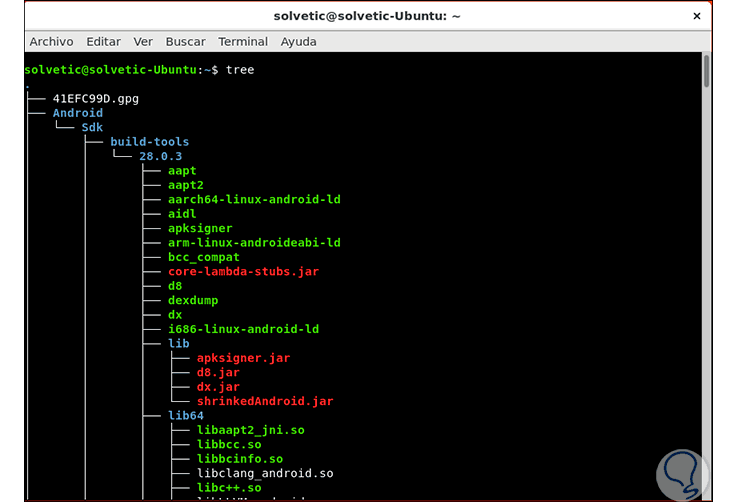Open the Ayuda menu
This screenshot has width=738, height=502.
[298, 42]
